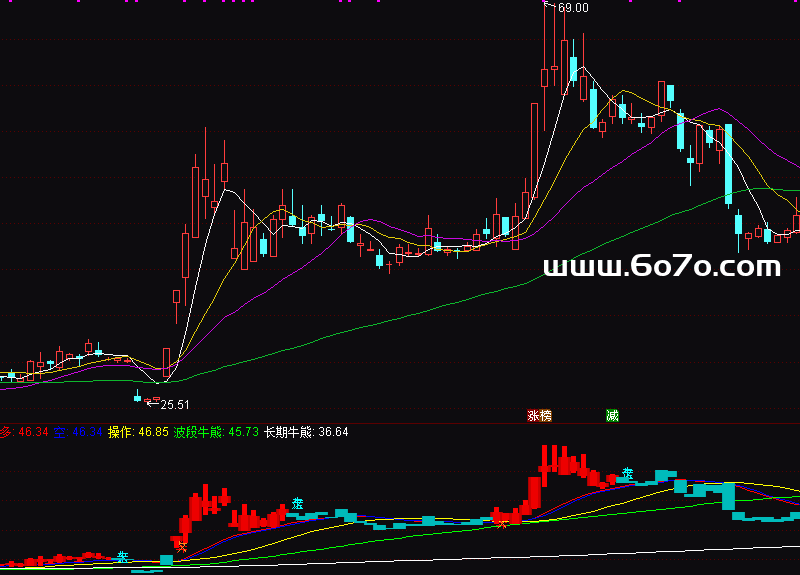
Task: Click the 卖 marker at far right of indicator
Action: click(628, 473)
